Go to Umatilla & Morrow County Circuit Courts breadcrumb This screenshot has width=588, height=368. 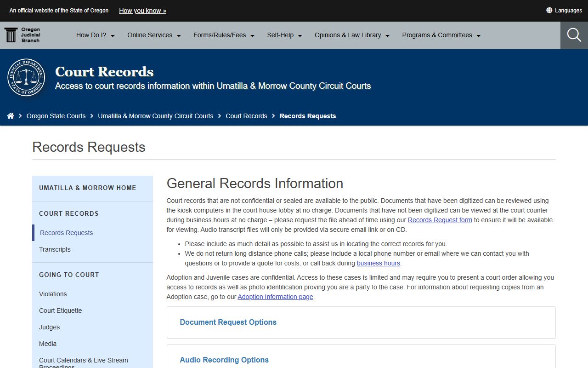pyautogui.click(x=156, y=116)
